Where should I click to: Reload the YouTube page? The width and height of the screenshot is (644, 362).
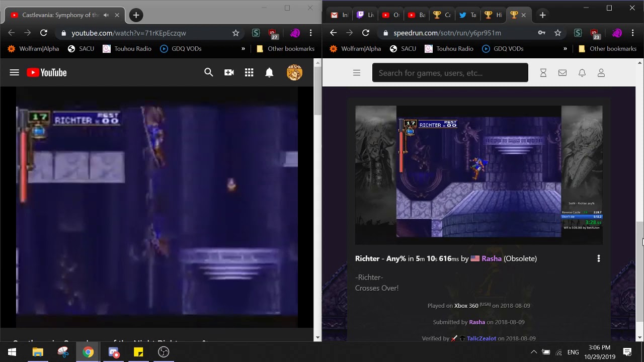(x=44, y=33)
